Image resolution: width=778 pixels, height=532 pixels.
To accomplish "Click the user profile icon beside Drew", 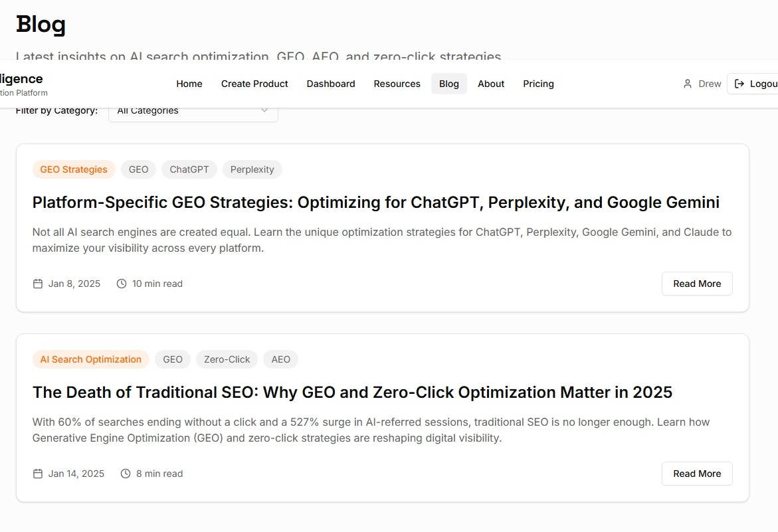I will point(688,84).
